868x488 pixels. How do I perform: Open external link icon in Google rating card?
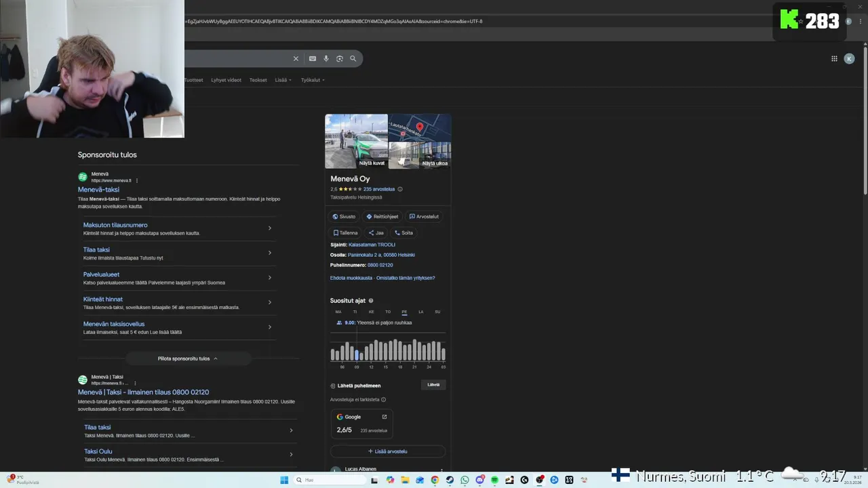(x=384, y=417)
